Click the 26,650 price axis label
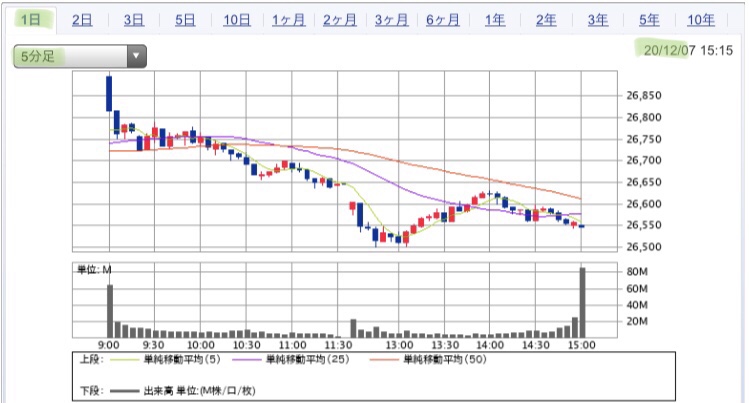The height and width of the screenshot is (403, 749). [644, 182]
